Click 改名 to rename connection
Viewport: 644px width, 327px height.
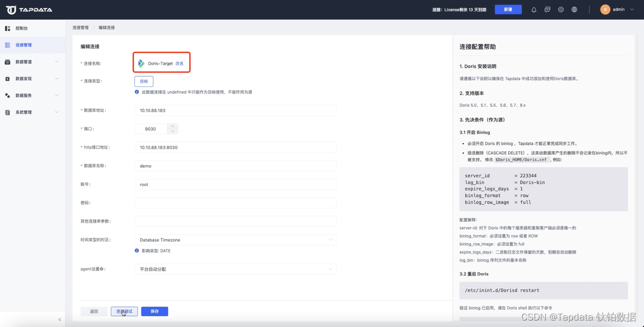coord(180,63)
